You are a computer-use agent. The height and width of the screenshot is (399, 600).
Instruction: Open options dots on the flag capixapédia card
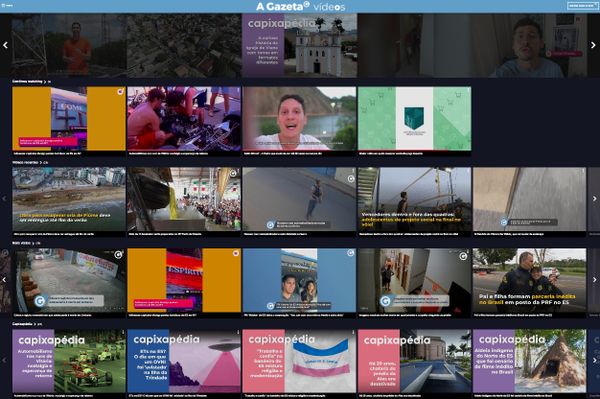tap(353, 332)
